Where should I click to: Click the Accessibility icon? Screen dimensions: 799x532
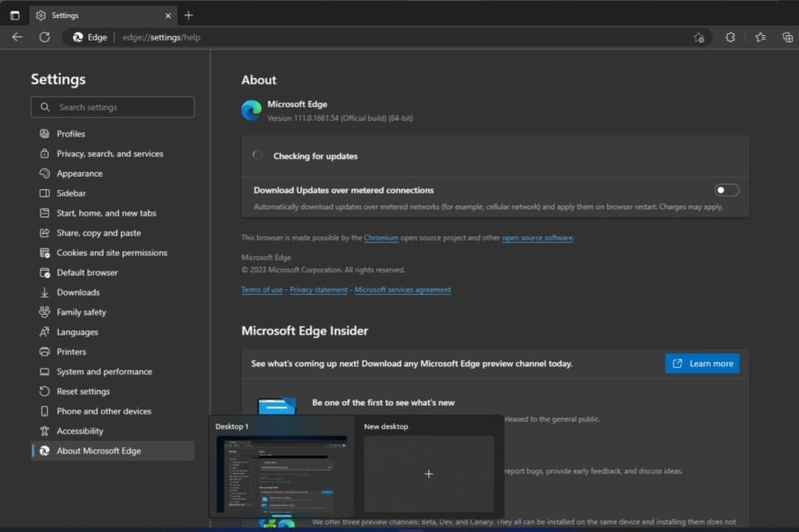point(45,431)
